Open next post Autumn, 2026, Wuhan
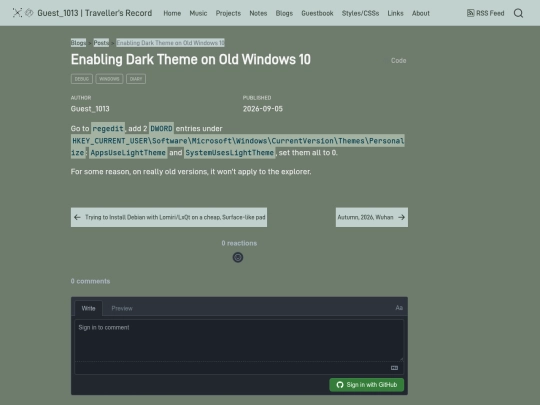 coord(372,217)
